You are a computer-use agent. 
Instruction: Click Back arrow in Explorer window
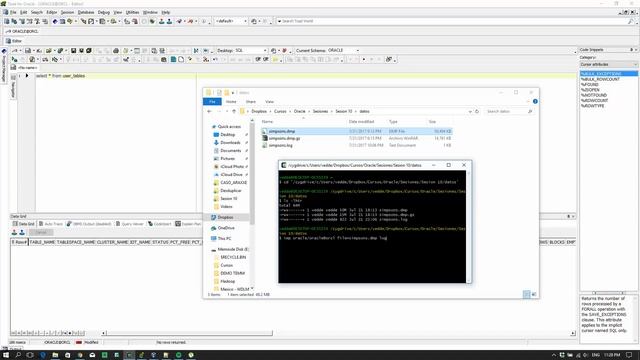[209, 111]
